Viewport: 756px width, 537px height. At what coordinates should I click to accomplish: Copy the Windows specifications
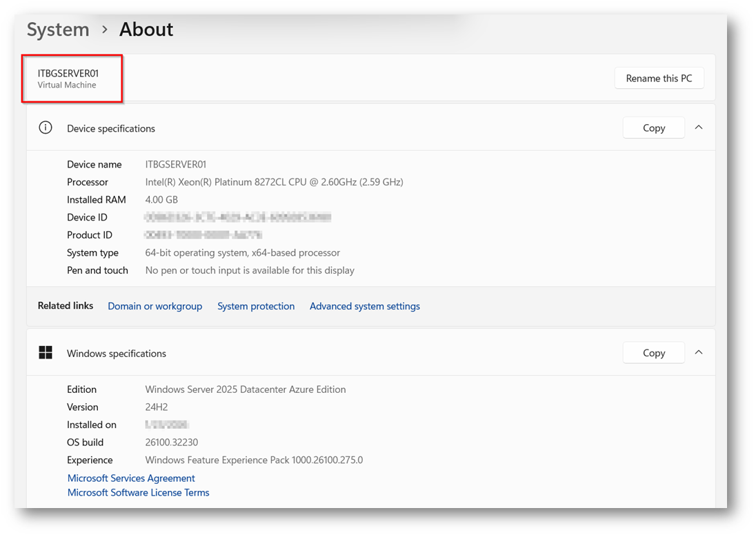coord(653,353)
